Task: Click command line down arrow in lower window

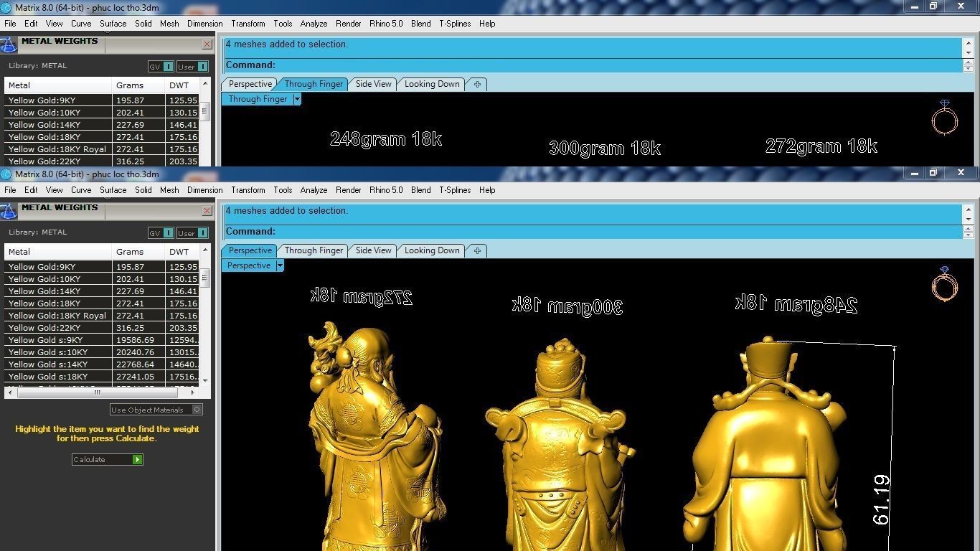Action: (969, 235)
